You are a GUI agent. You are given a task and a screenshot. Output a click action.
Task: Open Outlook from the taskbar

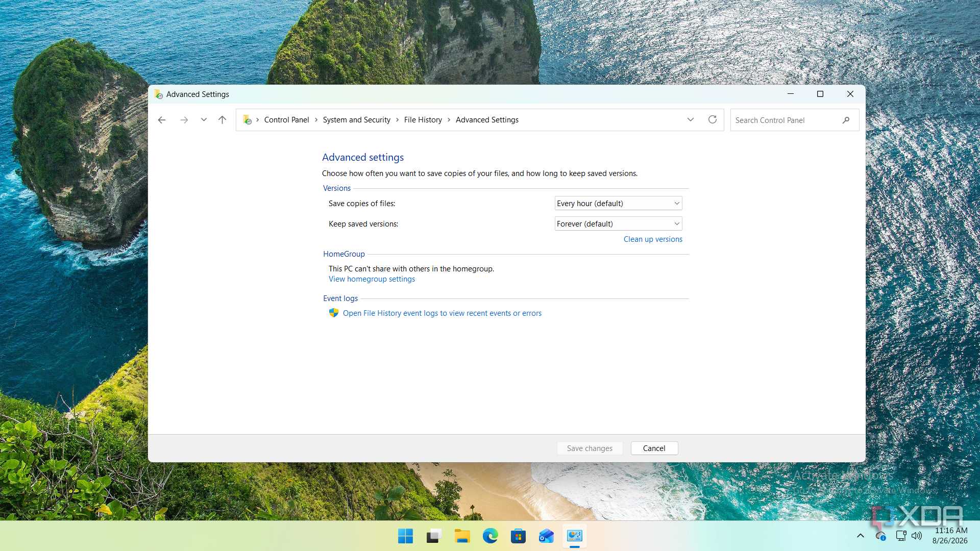point(546,536)
